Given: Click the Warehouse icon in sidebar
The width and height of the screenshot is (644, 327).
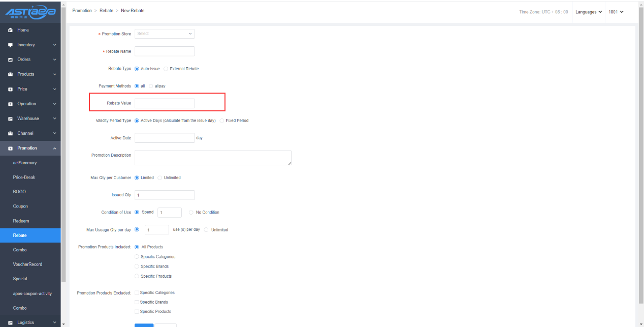Looking at the screenshot, I should click(x=10, y=119).
